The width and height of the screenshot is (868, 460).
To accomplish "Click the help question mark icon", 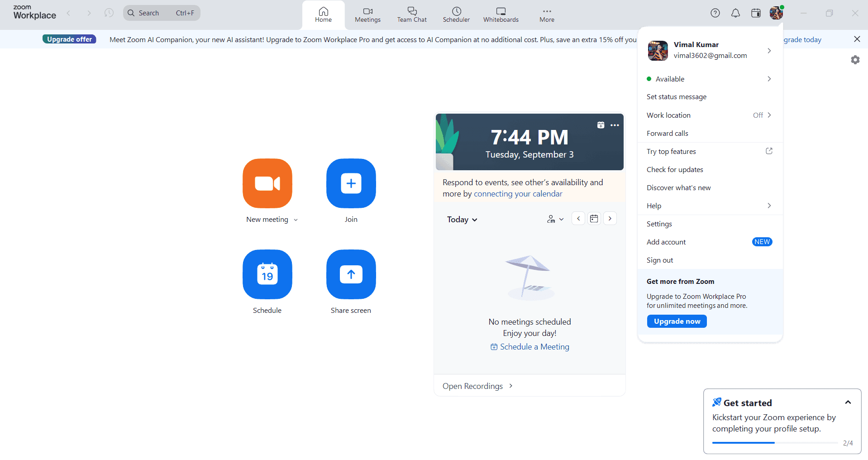I will coord(715,13).
